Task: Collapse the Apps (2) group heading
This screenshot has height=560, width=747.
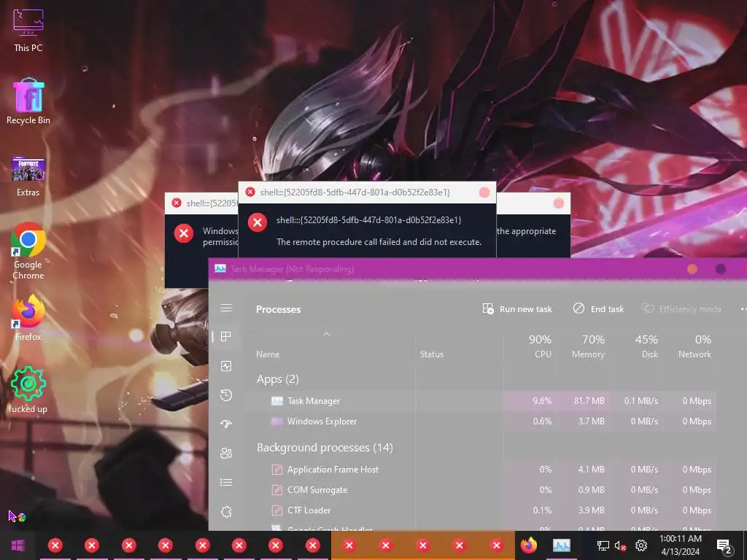Action: [278, 379]
